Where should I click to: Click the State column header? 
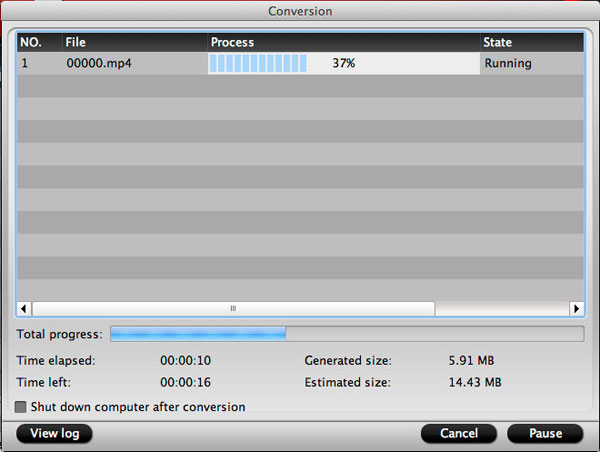tap(530, 43)
